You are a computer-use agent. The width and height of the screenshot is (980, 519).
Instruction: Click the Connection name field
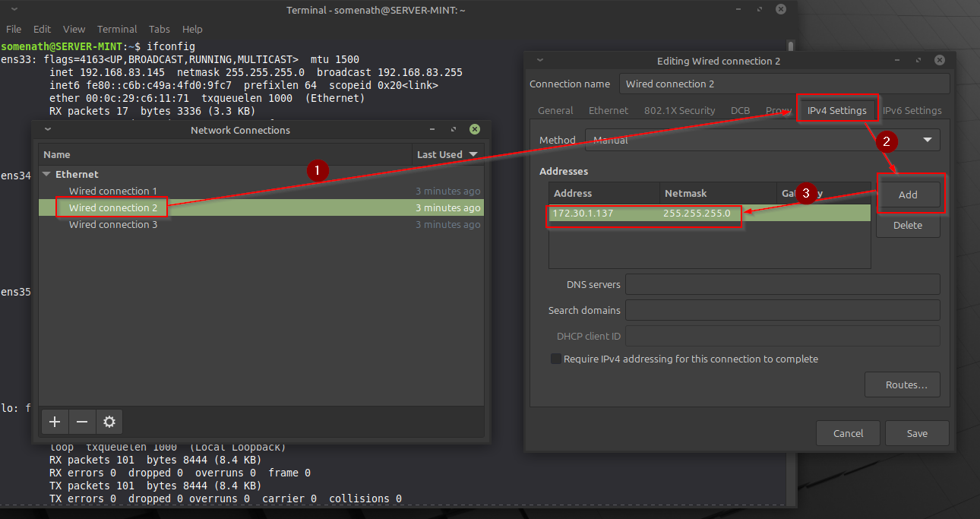coord(785,84)
